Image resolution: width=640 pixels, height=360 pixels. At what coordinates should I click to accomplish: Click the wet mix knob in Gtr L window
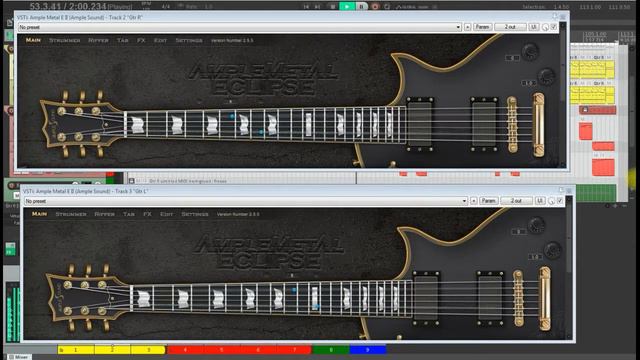[551, 201]
